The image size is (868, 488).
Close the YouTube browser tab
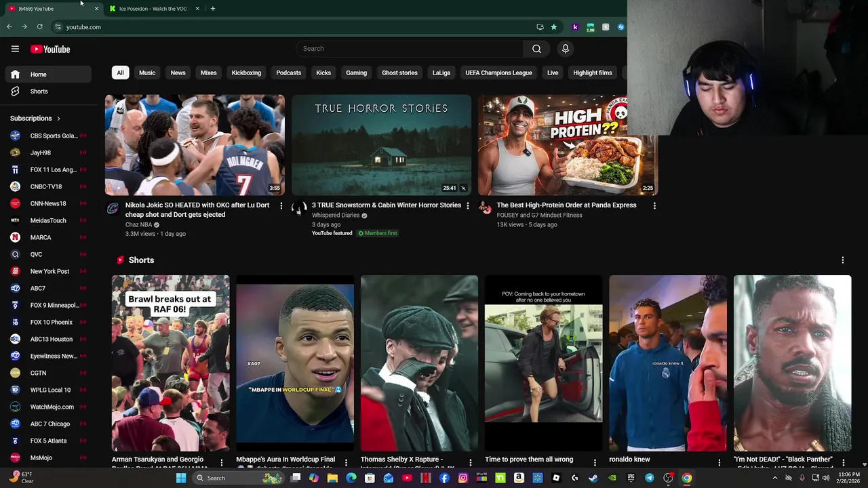[96, 9]
